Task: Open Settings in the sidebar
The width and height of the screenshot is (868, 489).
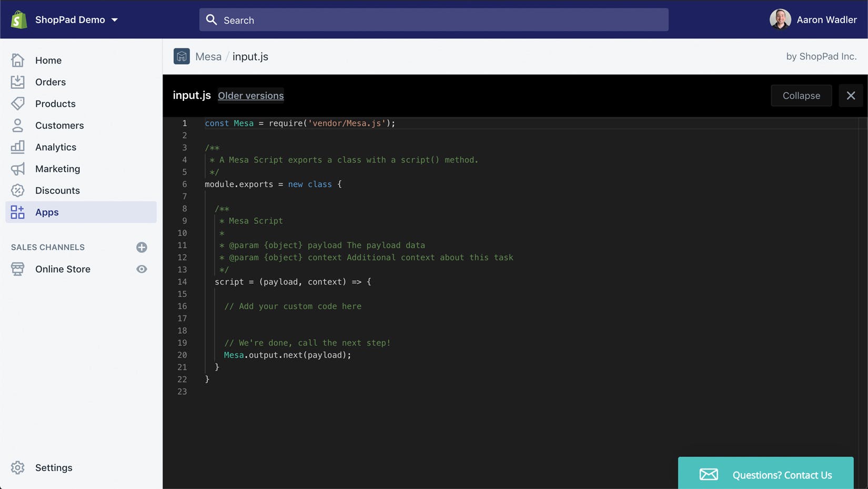Action: point(54,467)
